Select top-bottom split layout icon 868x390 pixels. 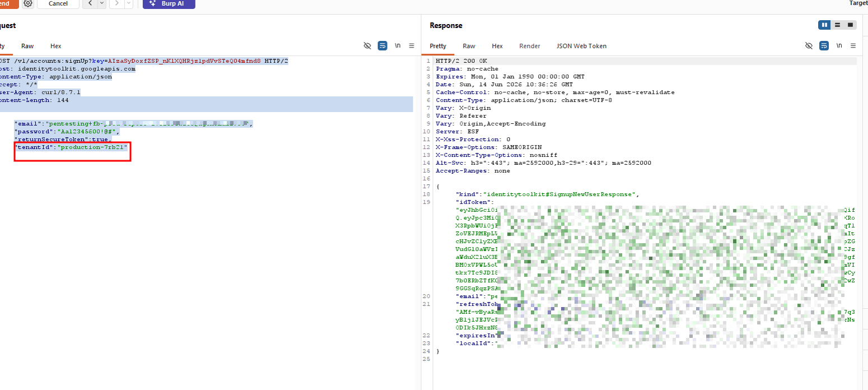837,25
